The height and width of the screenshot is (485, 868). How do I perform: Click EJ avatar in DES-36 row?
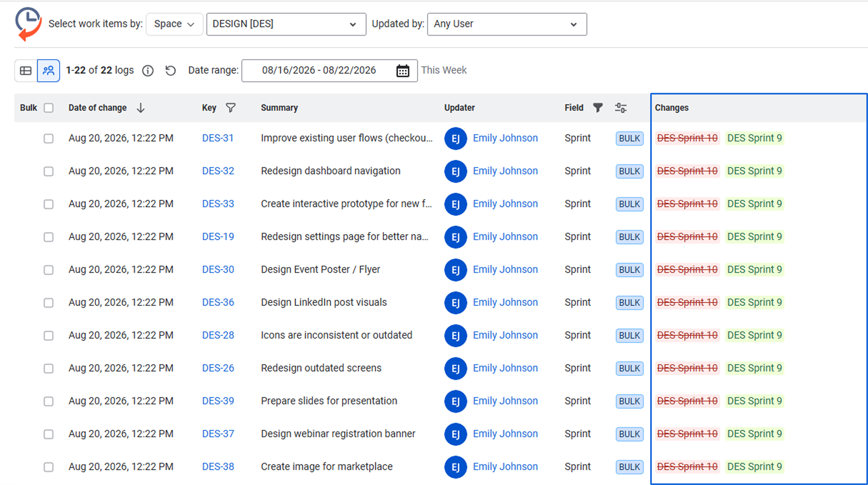coord(455,303)
